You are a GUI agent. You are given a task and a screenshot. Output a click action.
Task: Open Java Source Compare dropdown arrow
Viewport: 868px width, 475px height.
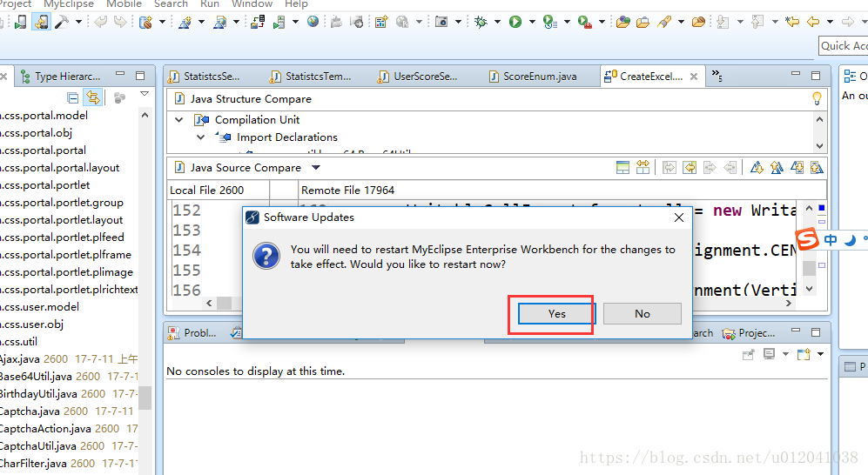pos(315,168)
